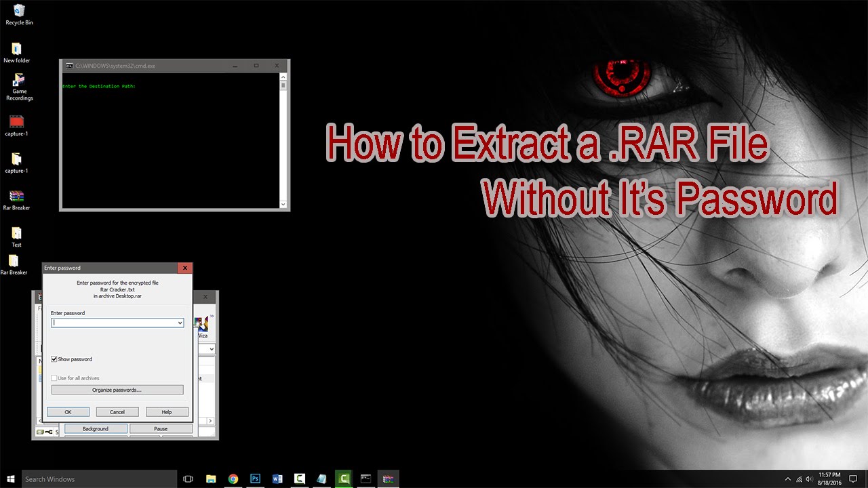Screen dimensions: 868x488
Task: Switch to the WinRAR taskbar icon
Action: [x=388, y=479]
